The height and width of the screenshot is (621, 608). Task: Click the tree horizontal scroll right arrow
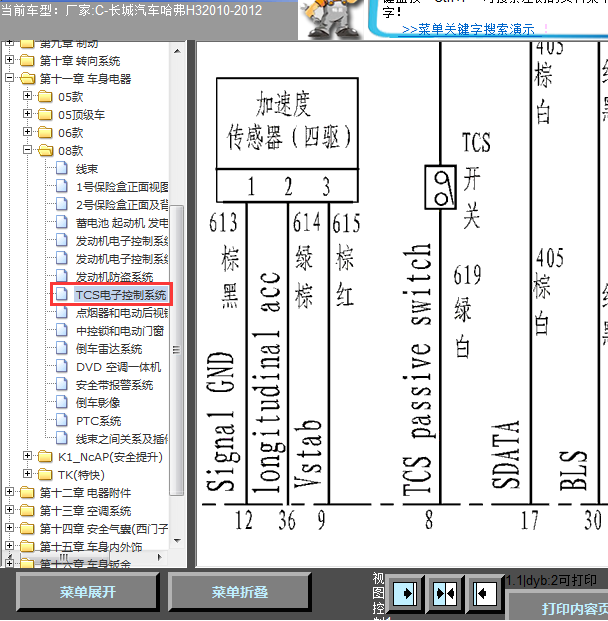click(x=160, y=557)
